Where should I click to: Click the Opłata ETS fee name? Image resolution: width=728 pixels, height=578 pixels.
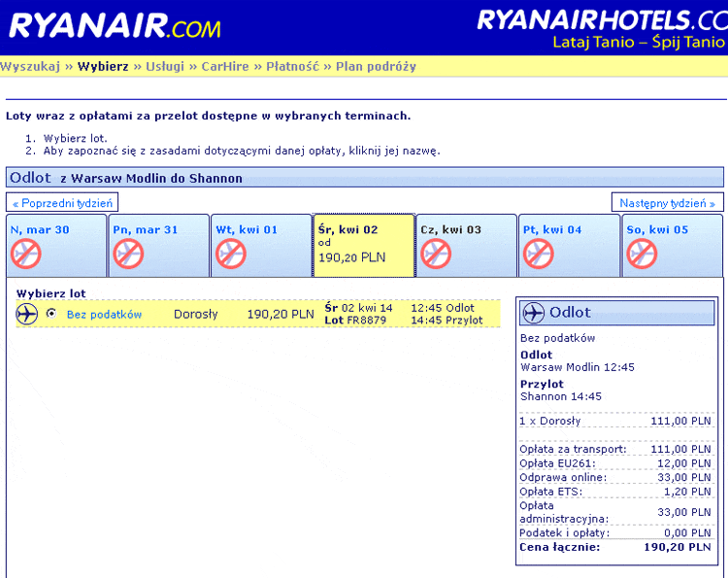(x=551, y=492)
